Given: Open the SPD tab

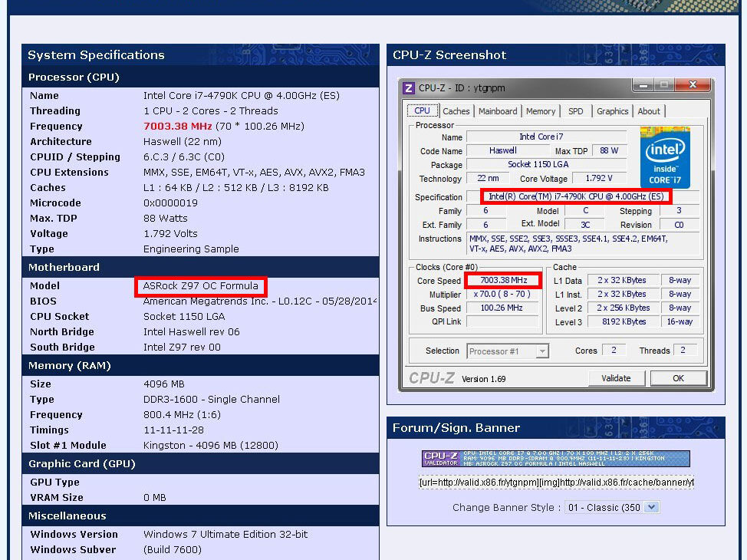Looking at the screenshot, I should (576, 110).
